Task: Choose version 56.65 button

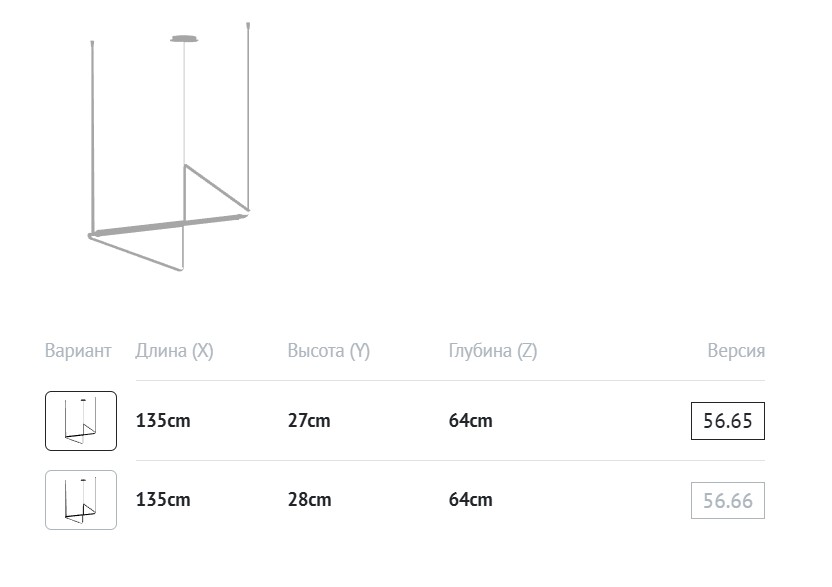Action: click(x=727, y=421)
